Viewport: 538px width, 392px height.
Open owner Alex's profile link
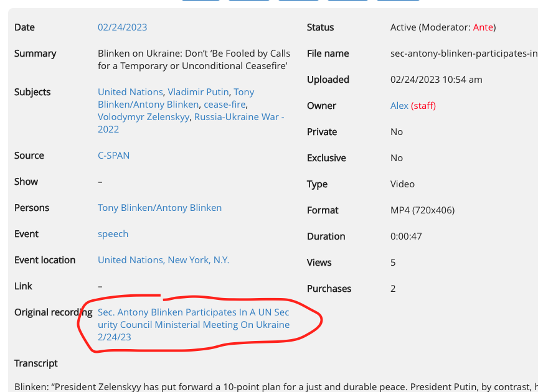click(399, 106)
